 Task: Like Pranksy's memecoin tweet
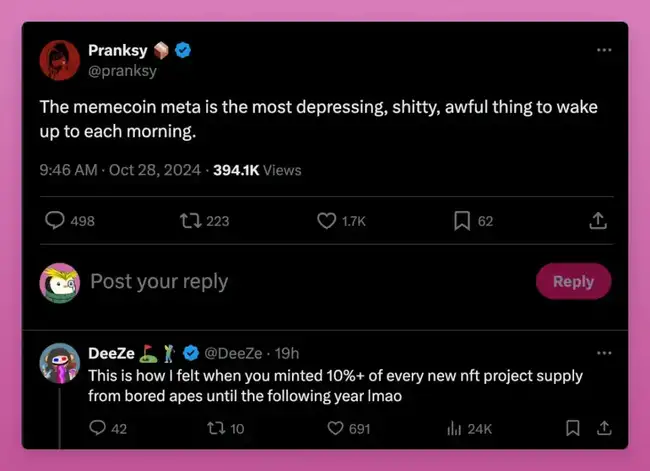[326, 220]
